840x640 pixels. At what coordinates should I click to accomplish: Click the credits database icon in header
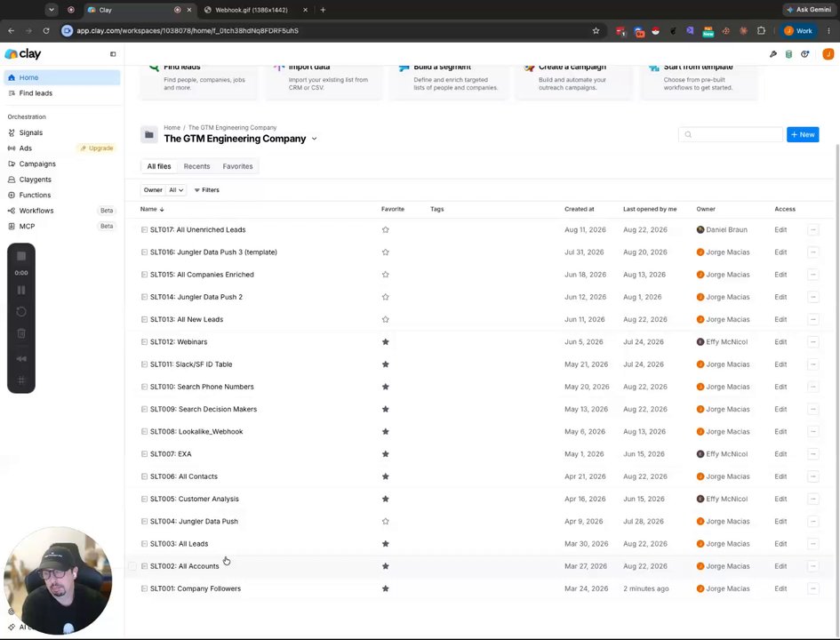(788, 54)
